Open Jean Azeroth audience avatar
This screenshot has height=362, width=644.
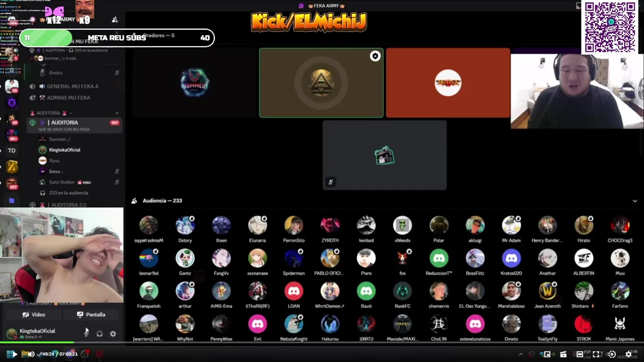point(547,291)
